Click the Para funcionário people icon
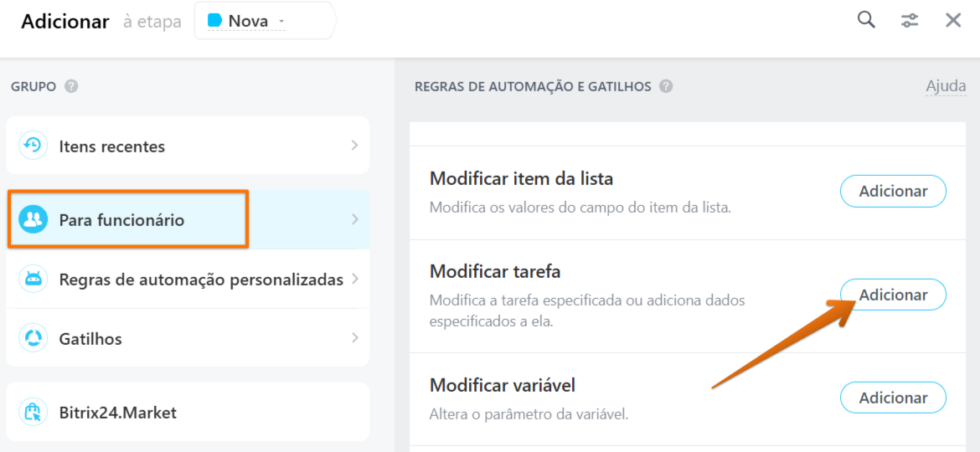The height and width of the screenshot is (452, 980). point(33,219)
